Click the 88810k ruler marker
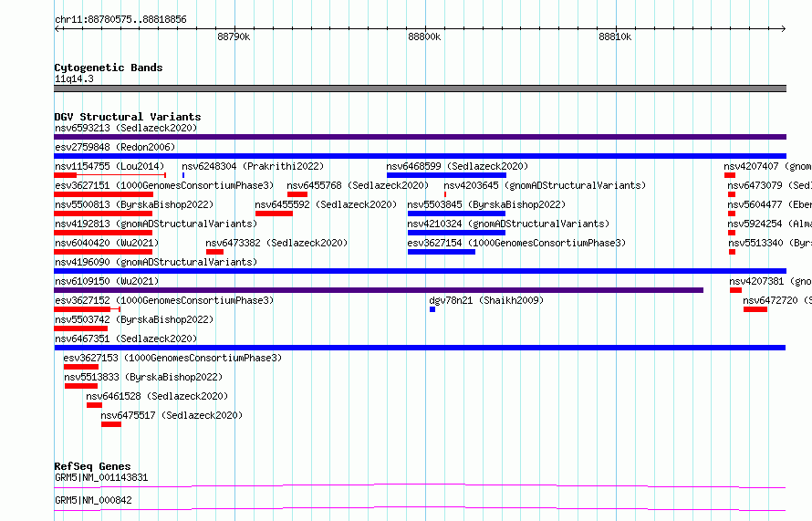812x521 pixels. [615, 36]
